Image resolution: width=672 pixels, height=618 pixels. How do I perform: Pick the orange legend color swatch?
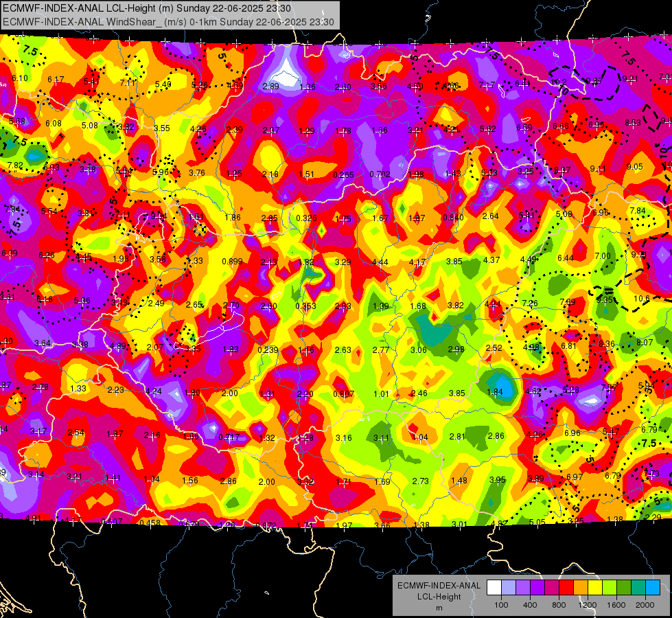[581, 588]
